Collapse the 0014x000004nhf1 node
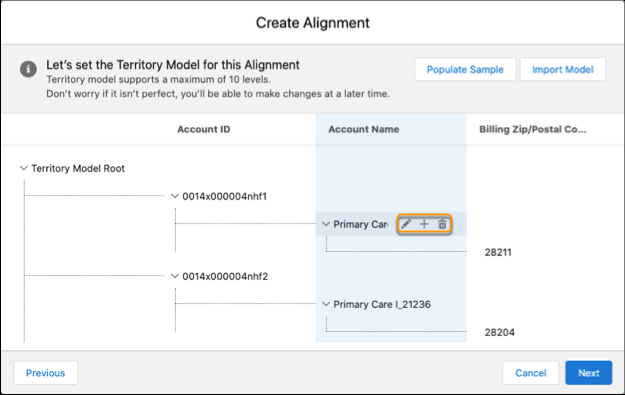Screen dimensions: 625x395 click(x=175, y=196)
